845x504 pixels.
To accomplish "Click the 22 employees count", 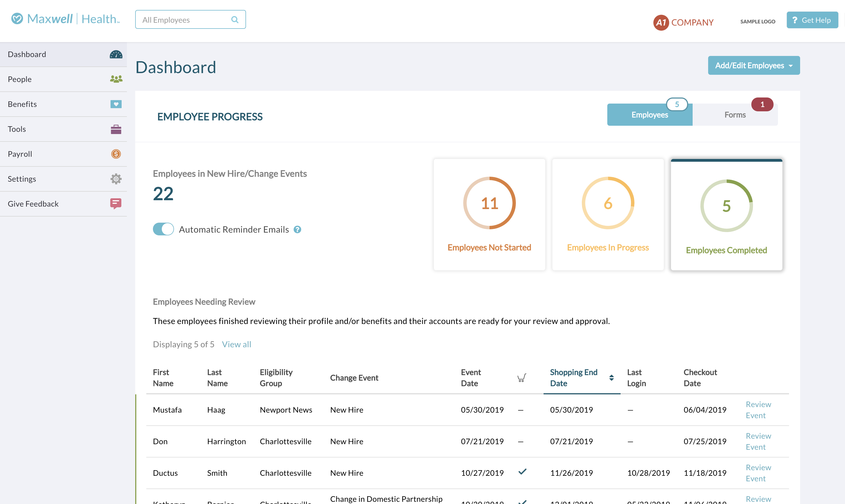I will coord(163,194).
